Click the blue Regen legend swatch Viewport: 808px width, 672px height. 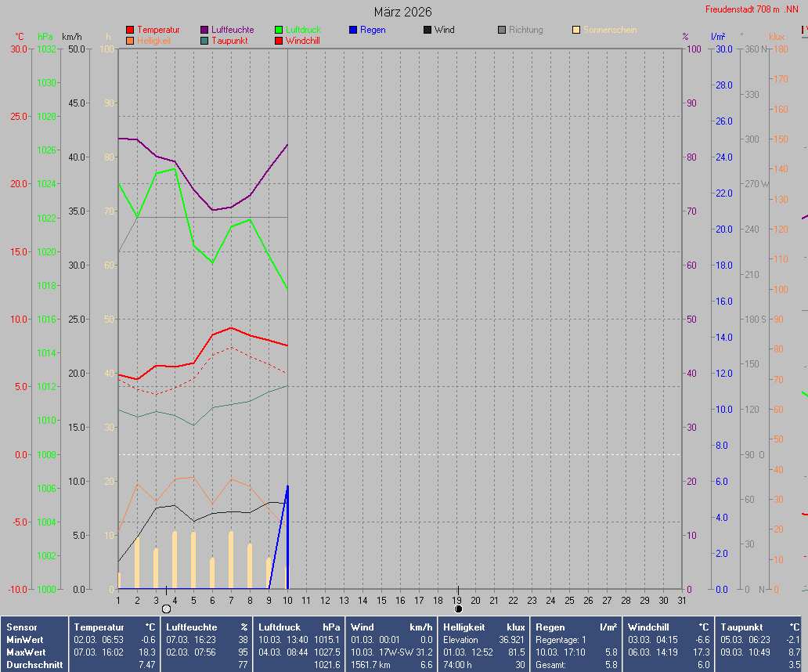point(353,30)
